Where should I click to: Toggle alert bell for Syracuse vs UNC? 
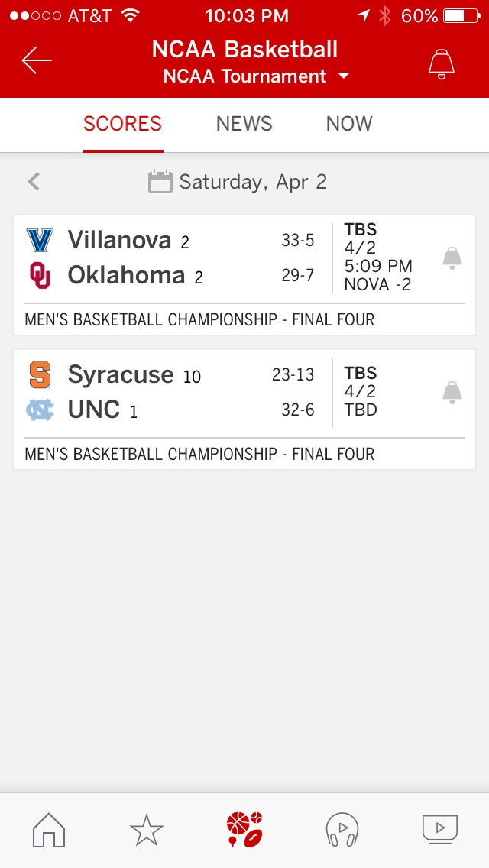click(452, 393)
